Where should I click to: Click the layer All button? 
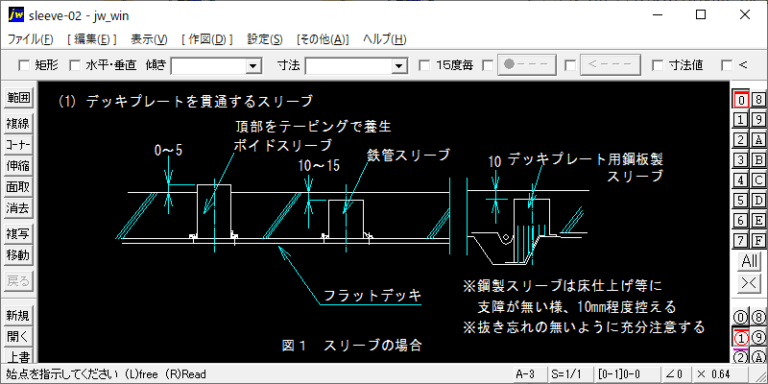(750, 262)
